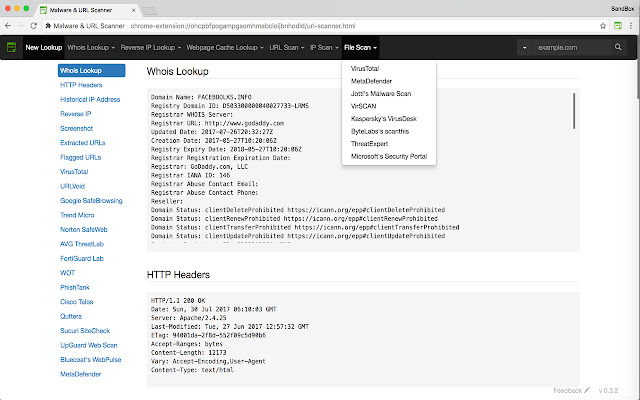Viewport: 640px width, 400px height.
Task: Open the FortiGuard Lab sidebar link
Action: pos(82,259)
